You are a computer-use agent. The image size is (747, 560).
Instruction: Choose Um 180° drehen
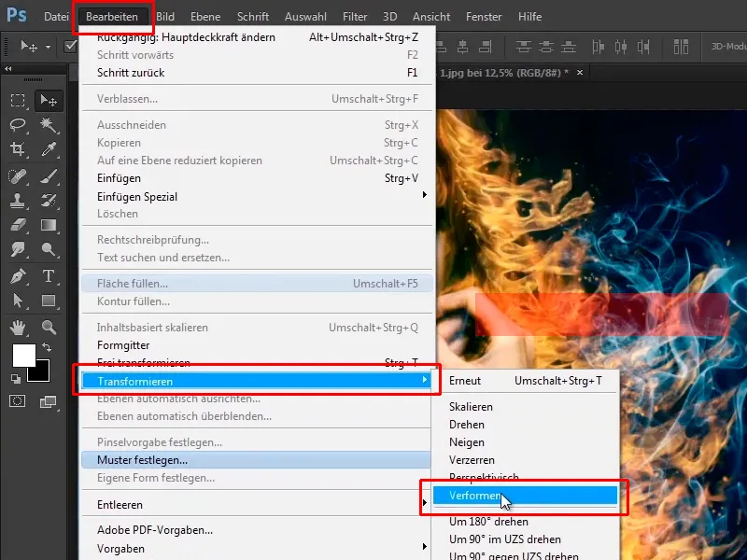click(x=525, y=522)
